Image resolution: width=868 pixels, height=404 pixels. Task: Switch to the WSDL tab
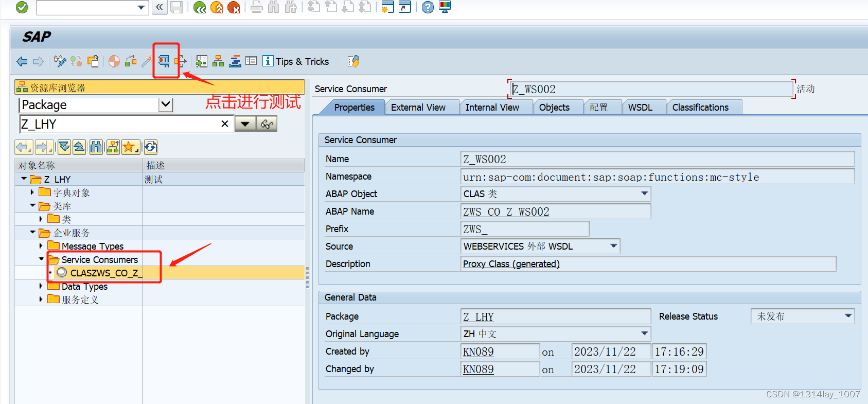click(x=640, y=108)
